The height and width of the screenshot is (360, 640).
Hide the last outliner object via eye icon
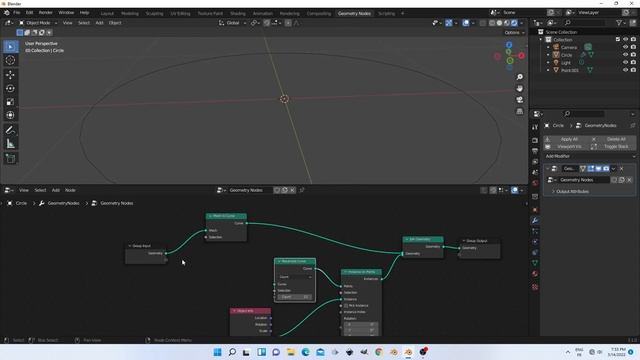click(625, 70)
